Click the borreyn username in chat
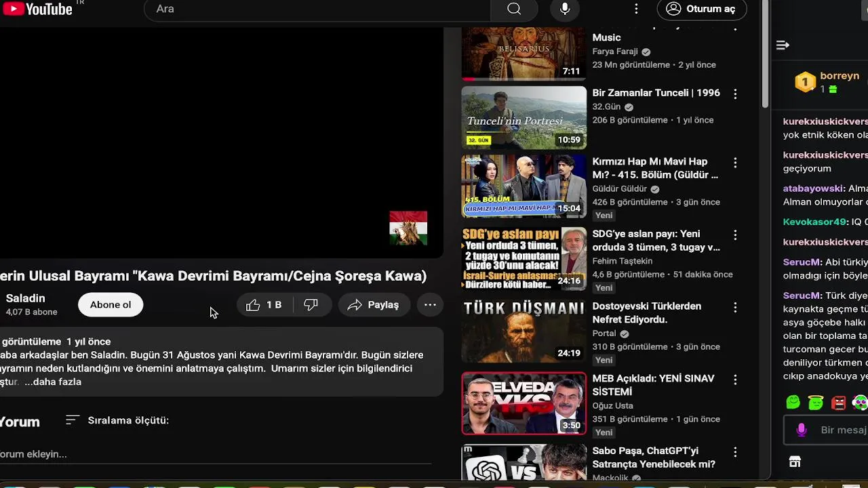868x488 pixels. 840,76
